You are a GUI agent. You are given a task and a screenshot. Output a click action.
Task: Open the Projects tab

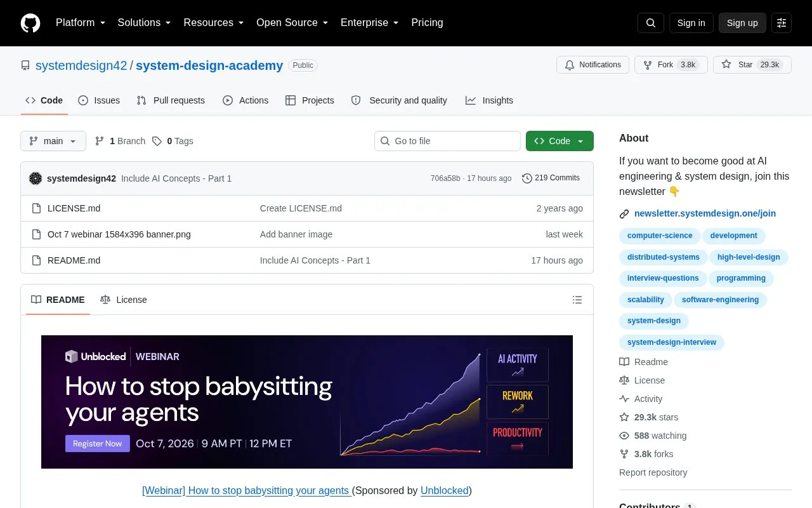point(310,100)
